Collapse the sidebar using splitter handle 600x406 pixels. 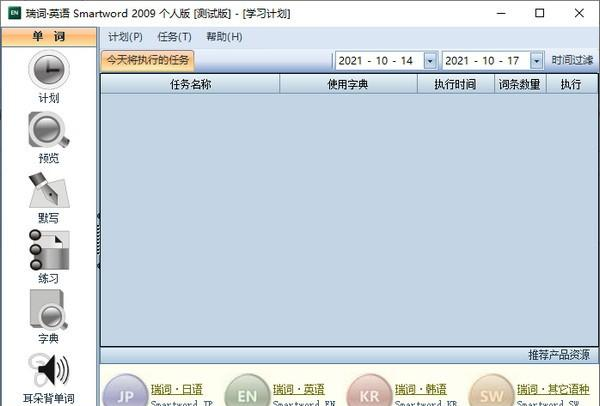pos(99,240)
